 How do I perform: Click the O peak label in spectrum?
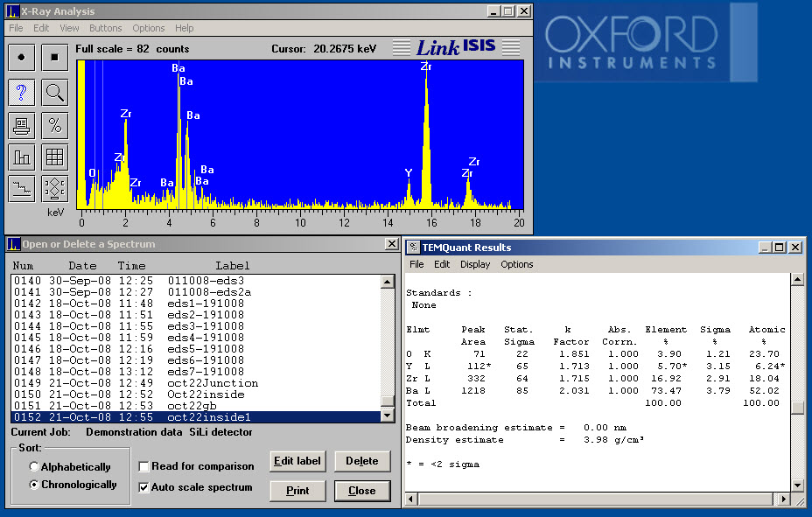(92, 173)
